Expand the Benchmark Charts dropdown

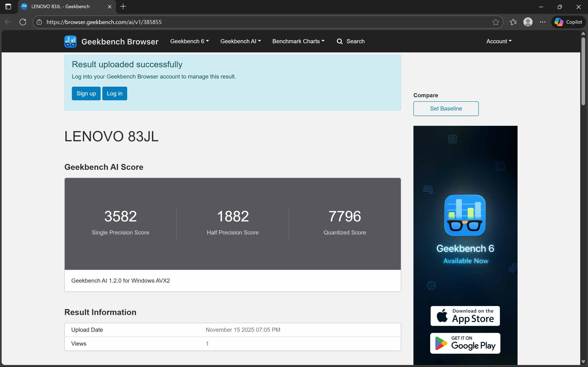pos(298,41)
